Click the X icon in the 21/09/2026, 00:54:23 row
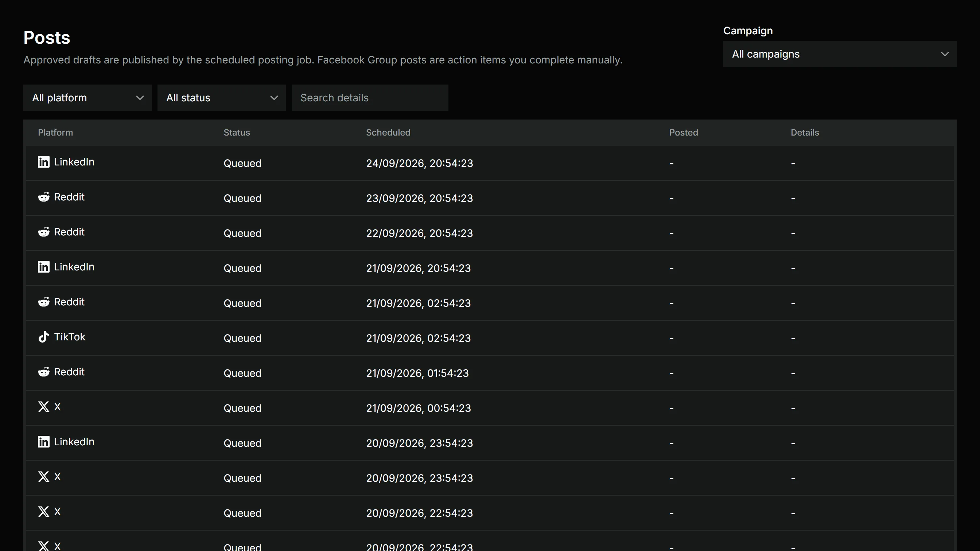This screenshot has height=551, width=980. click(x=44, y=407)
